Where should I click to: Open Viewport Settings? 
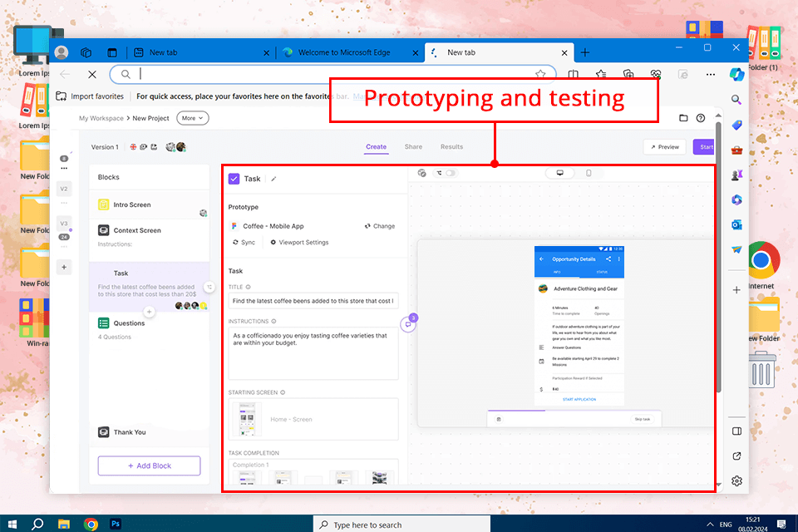click(299, 243)
